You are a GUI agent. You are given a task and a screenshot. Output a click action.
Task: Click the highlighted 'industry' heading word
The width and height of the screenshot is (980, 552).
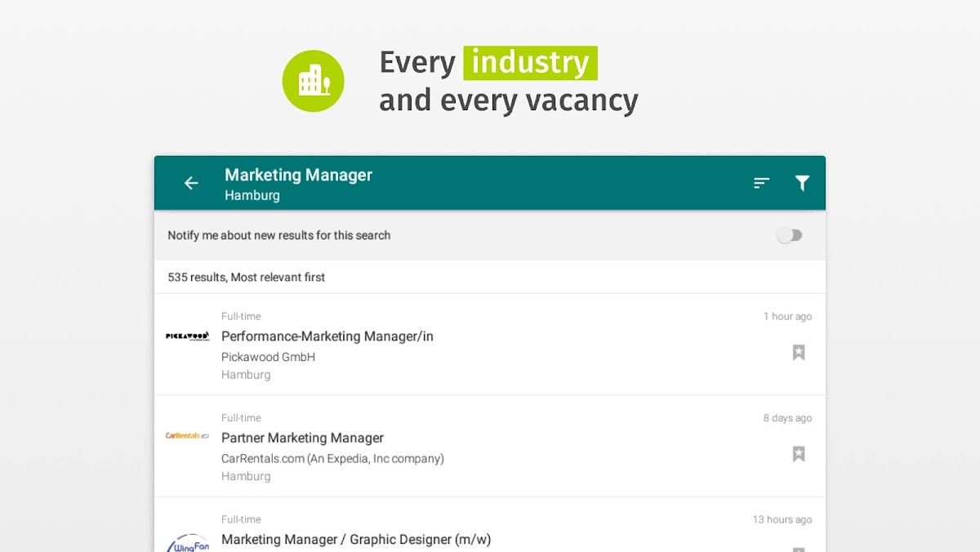tap(530, 63)
